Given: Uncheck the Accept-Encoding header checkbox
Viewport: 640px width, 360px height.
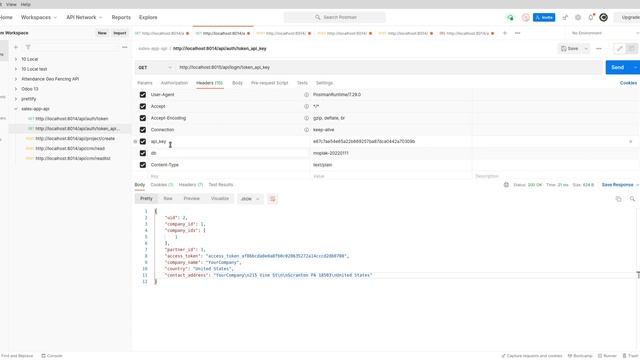Looking at the screenshot, I should (x=142, y=118).
